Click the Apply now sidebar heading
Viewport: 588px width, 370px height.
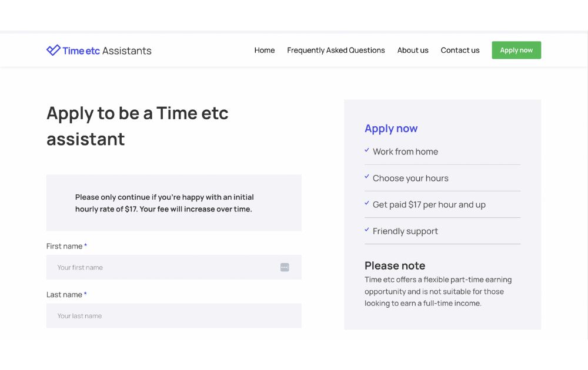pos(391,129)
